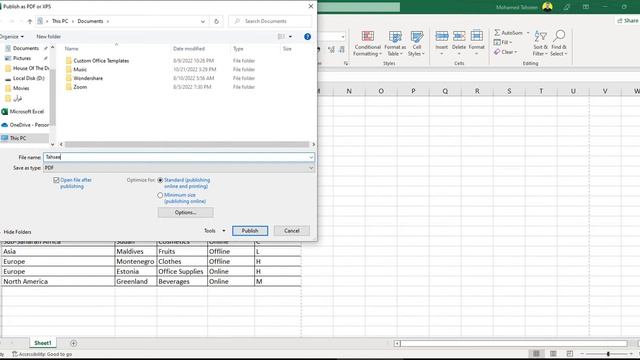This screenshot has width=640, height=360.
Task: Open Fill options in Editing group
Action: (x=503, y=42)
